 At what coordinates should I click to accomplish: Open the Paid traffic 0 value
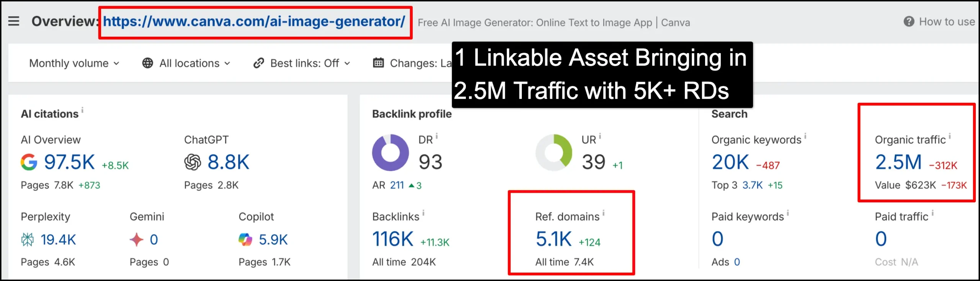[x=881, y=239]
